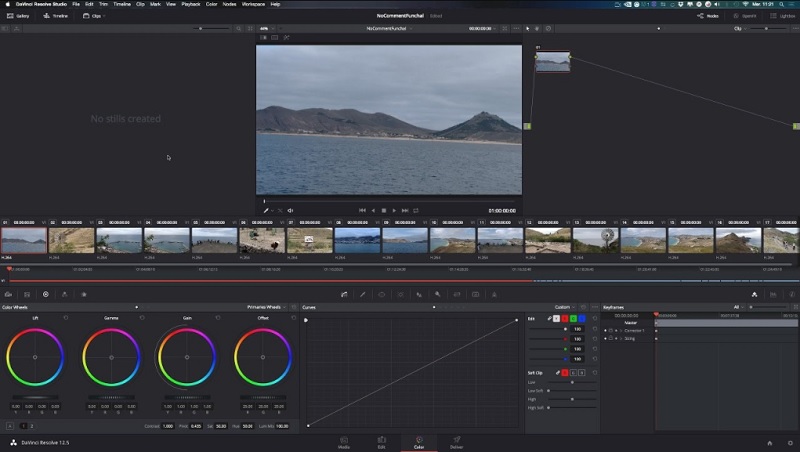Expand the Corrector 1 keyframe track
Image resolution: width=800 pixels, height=452 pixels.
[621, 331]
